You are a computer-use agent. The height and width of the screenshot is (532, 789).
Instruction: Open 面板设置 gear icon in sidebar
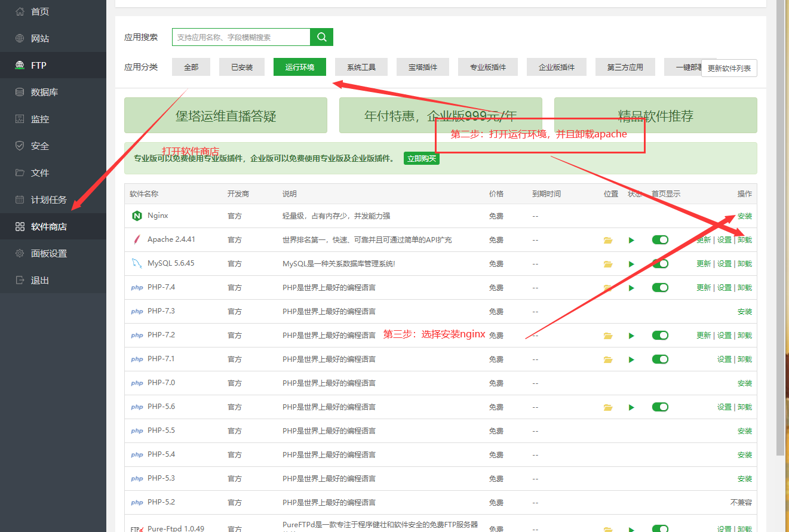pos(20,253)
